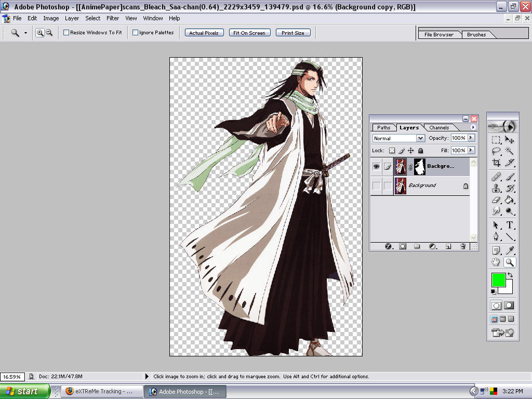Toggle lock transparent pixels
Screen dimensions: 532x399
click(x=392, y=151)
